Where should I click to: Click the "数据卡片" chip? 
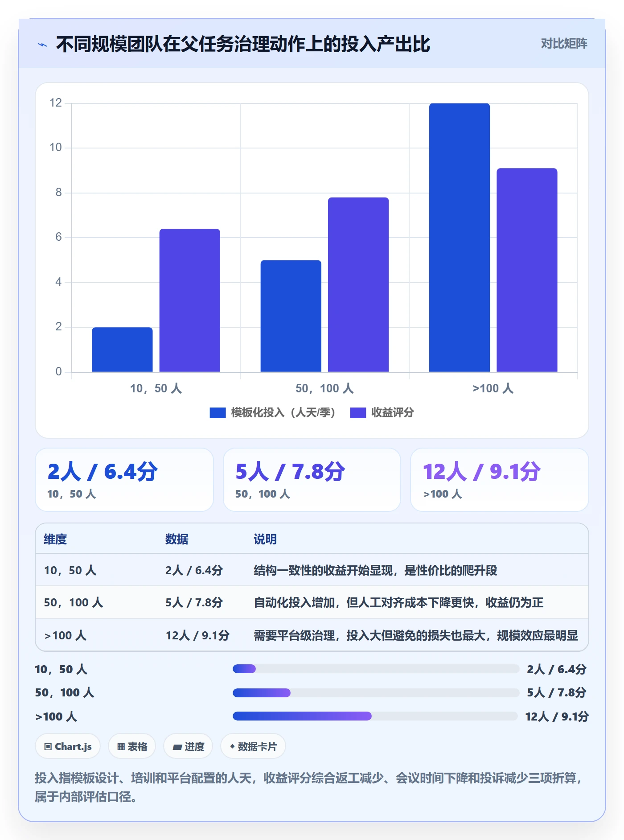pos(253,746)
